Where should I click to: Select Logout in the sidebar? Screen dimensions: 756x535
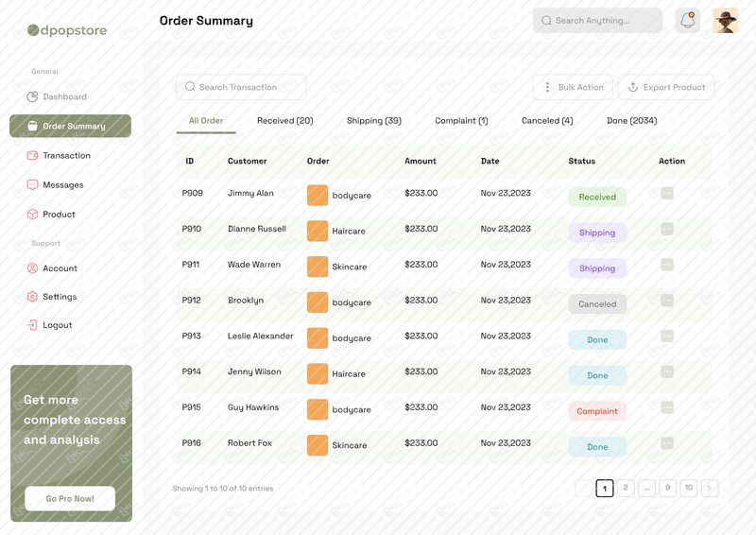tap(57, 325)
